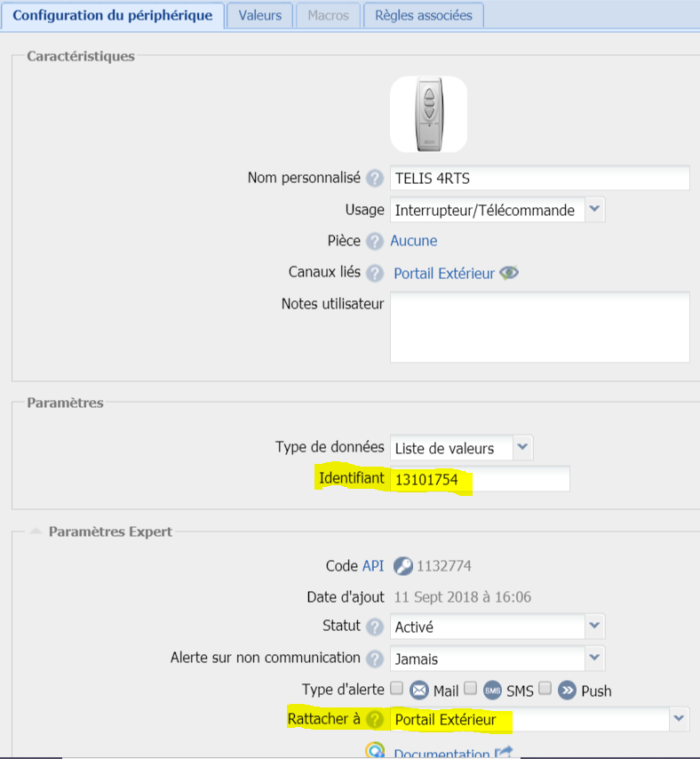Image resolution: width=700 pixels, height=759 pixels.
Task: Click the key icon beside the API code
Action: 402,566
